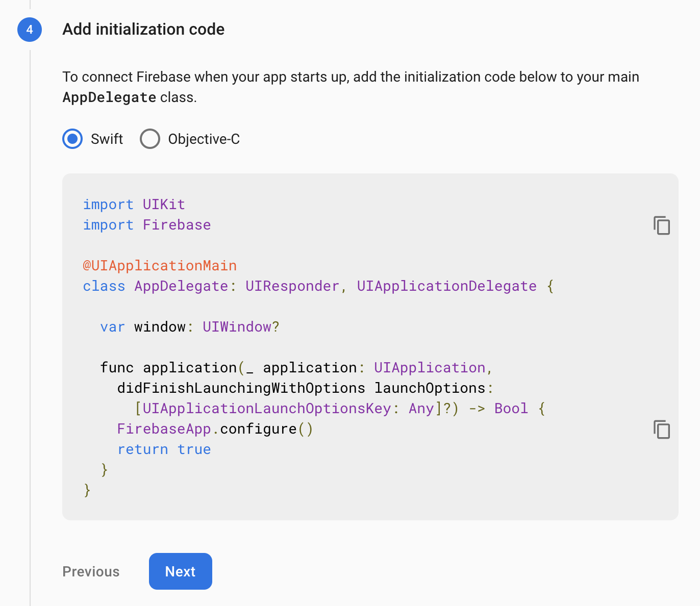Click the 'import UIKit' code line
This screenshot has width=700, height=606.
(x=134, y=205)
